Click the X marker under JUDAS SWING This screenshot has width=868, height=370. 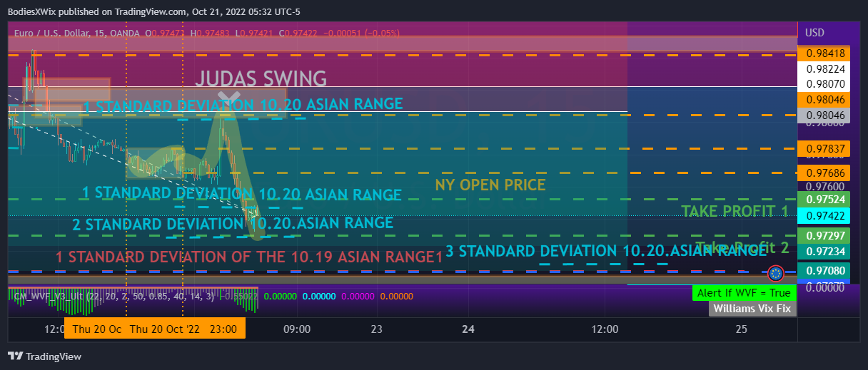(228, 98)
